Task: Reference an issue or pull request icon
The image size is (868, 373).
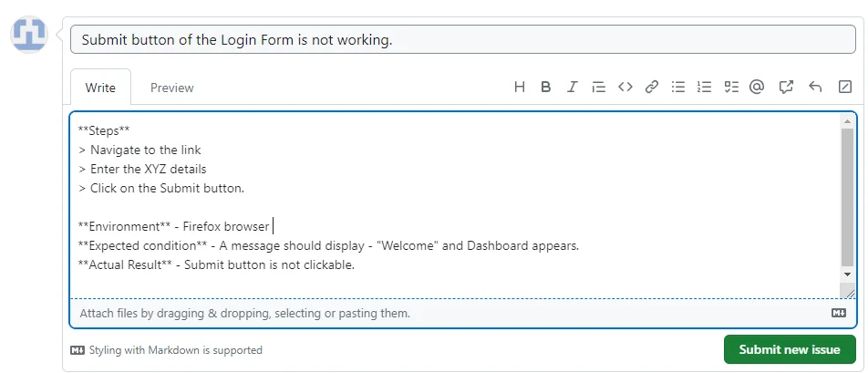Action: pos(786,87)
